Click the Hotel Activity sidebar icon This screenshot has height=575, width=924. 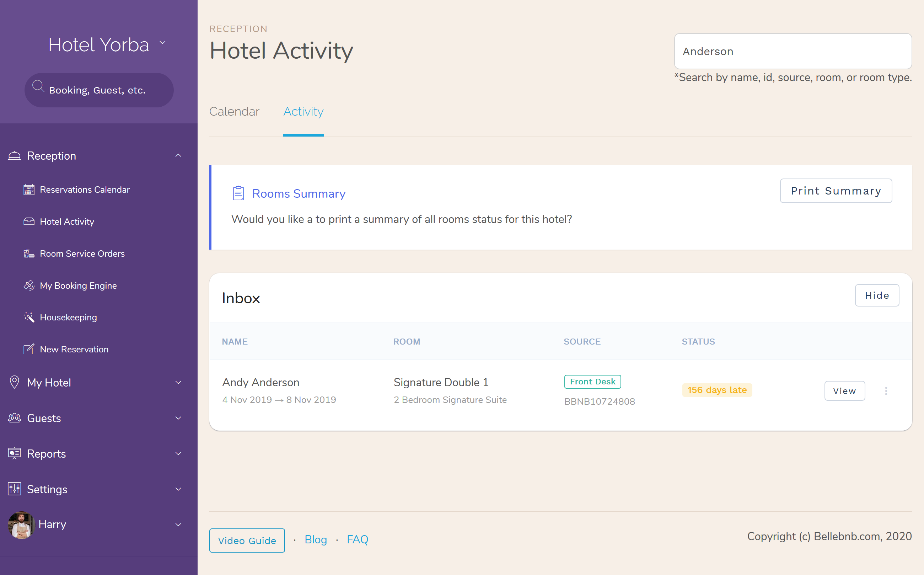[28, 221]
